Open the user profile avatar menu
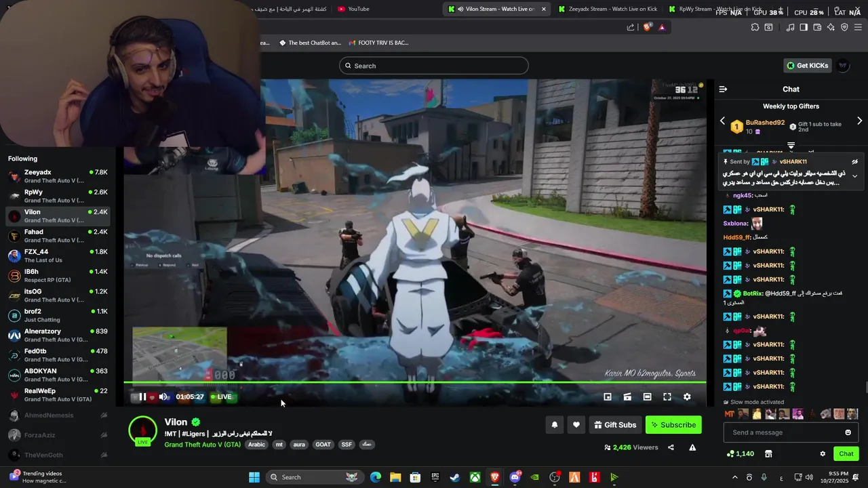 point(843,66)
